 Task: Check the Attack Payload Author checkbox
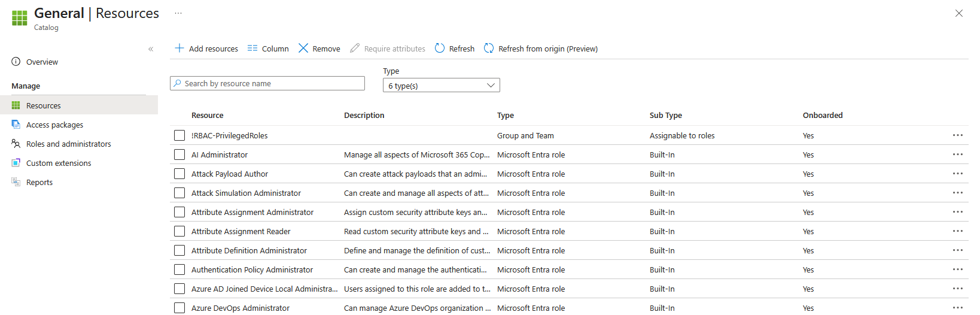click(x=179, y=174)
